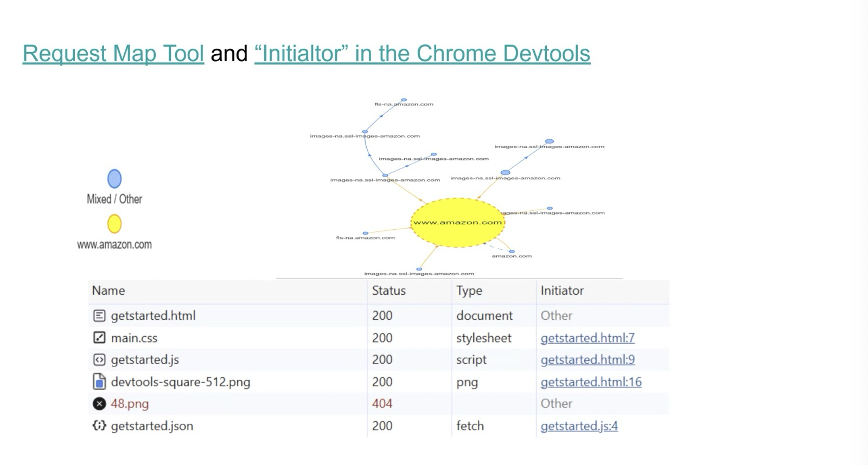Image resolution: width=868 pixels, height=465 pixels.
Task: Select the failed 48.png request name
Action: [x=130, y=404]
